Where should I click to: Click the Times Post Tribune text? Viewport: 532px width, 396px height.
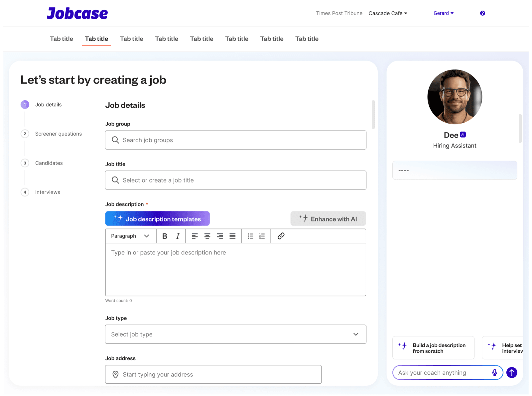pos(339,13)
